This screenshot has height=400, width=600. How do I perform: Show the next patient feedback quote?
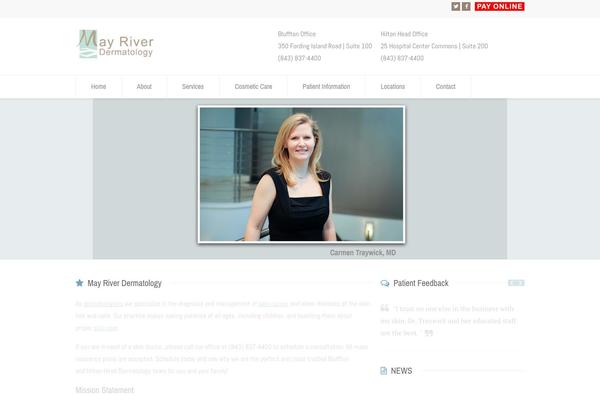(520, 283)
